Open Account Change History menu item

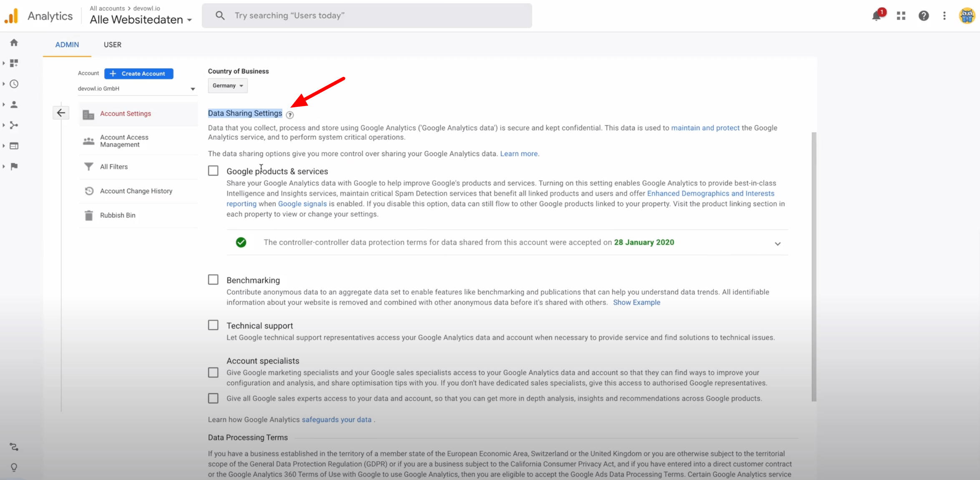tap(136, 191)
